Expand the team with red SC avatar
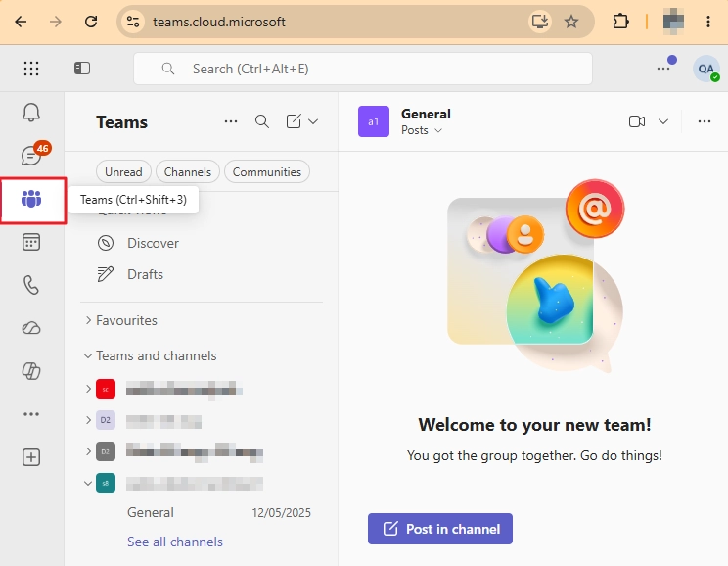 [88, 389]
